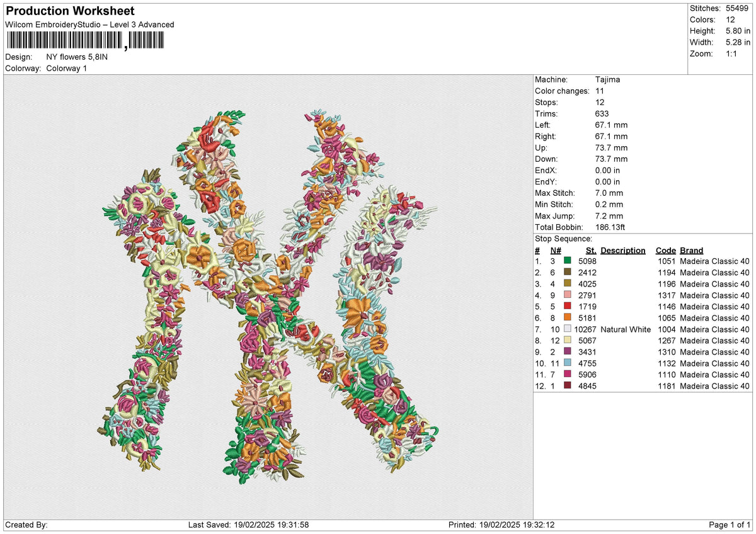Click the 'Colorway 1' value
The width and height of the screenshot is (756, 534).
pyautogui.click(x=67, y=68)
